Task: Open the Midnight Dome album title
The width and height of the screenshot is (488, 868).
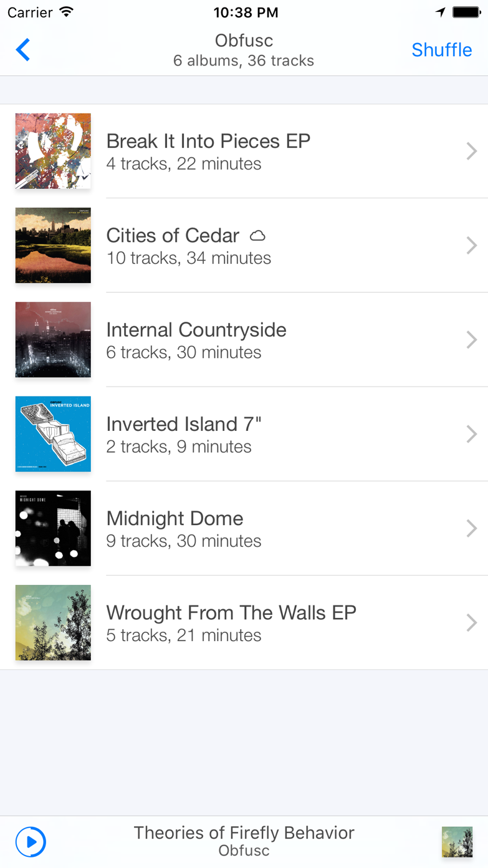Action: point(175,518)
